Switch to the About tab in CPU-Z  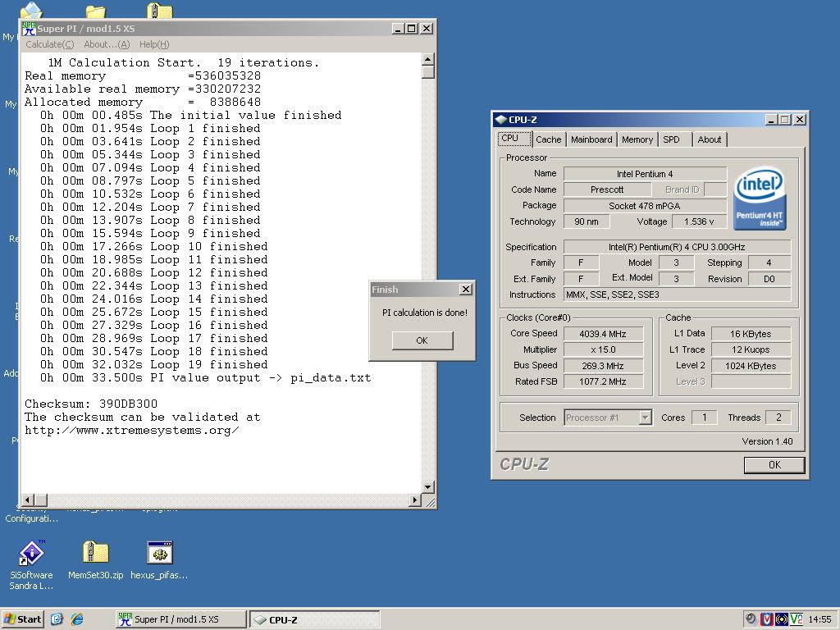point(710,139)
